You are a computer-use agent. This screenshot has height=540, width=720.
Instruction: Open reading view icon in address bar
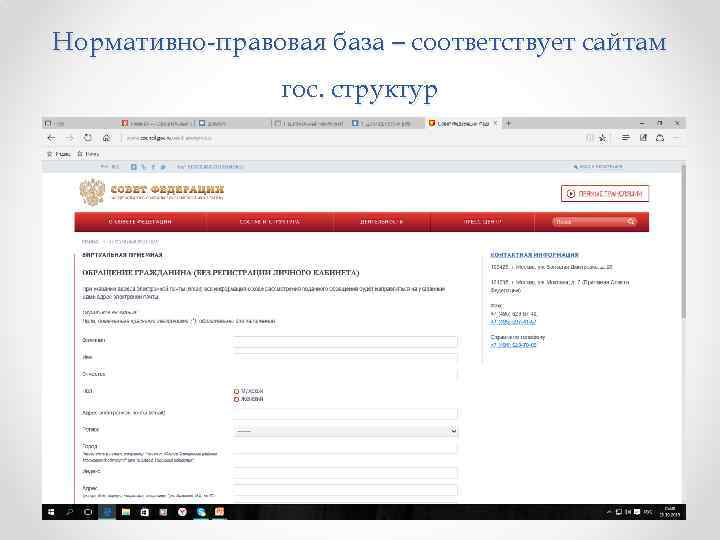pos(590,138)
